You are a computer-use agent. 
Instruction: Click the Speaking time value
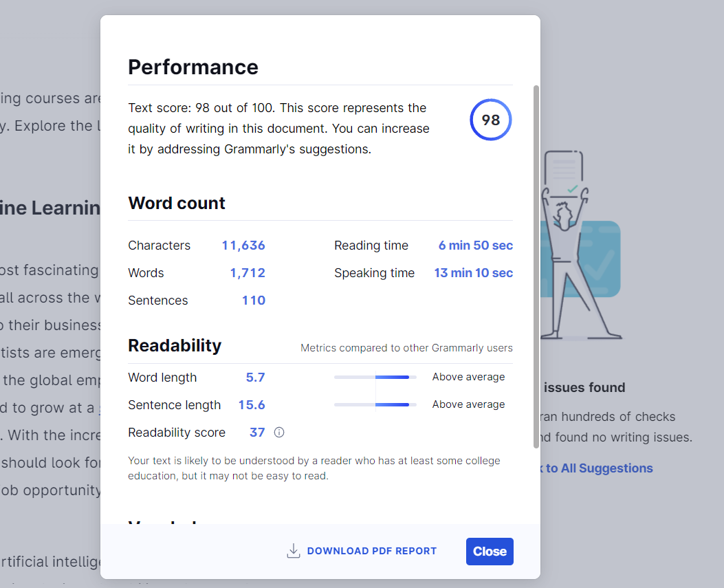(473, 273)
